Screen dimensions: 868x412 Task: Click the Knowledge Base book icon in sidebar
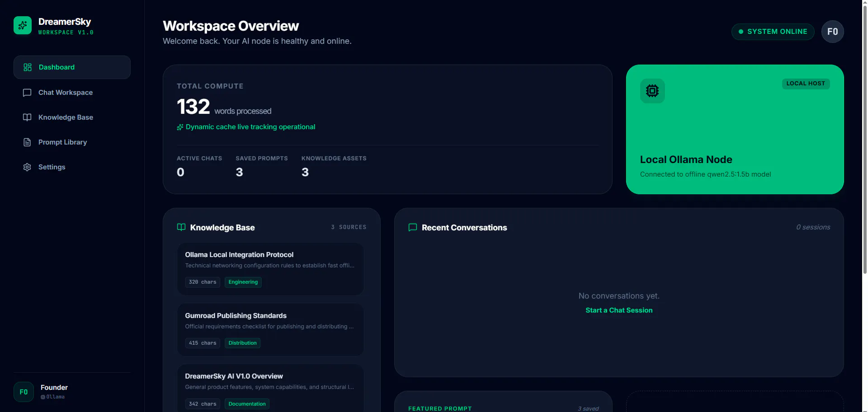point(27,117)
